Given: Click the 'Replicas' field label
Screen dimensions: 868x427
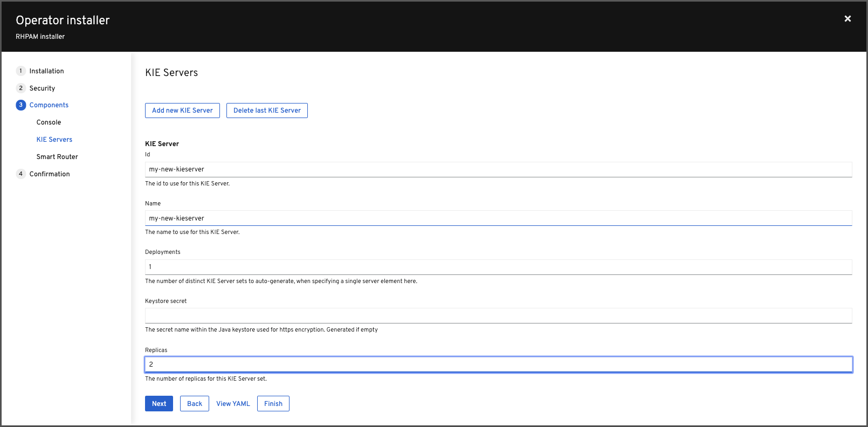Looking at the screenshot, I should (x=156, y=350).
